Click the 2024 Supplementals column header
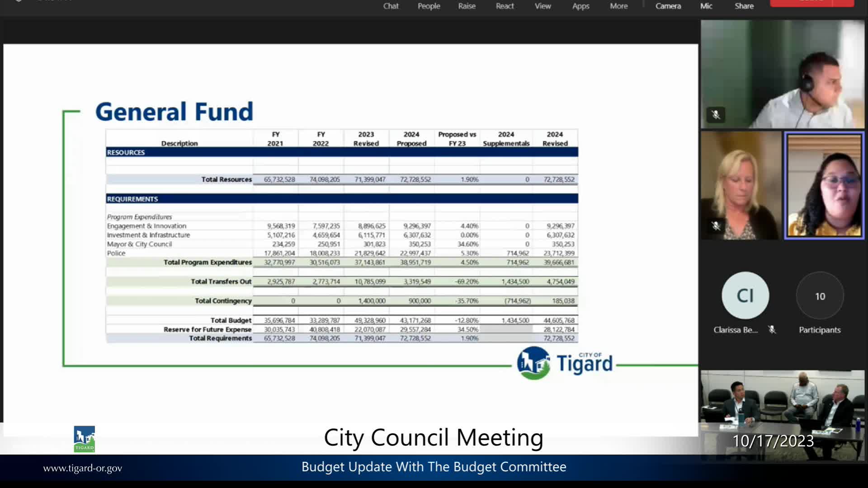 pyautogui.click(x=506, y=139)
